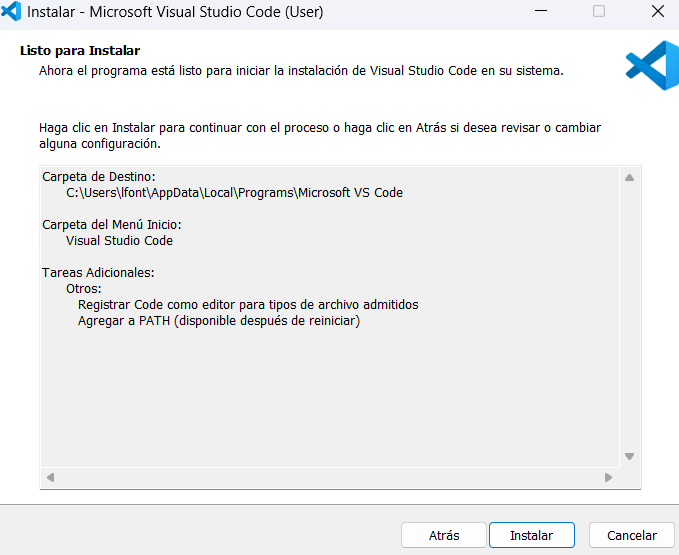The height and width of the screenshot is (555, 679).
Task: Cancel setup with the Cancelar button
Action: pos(632,535)
